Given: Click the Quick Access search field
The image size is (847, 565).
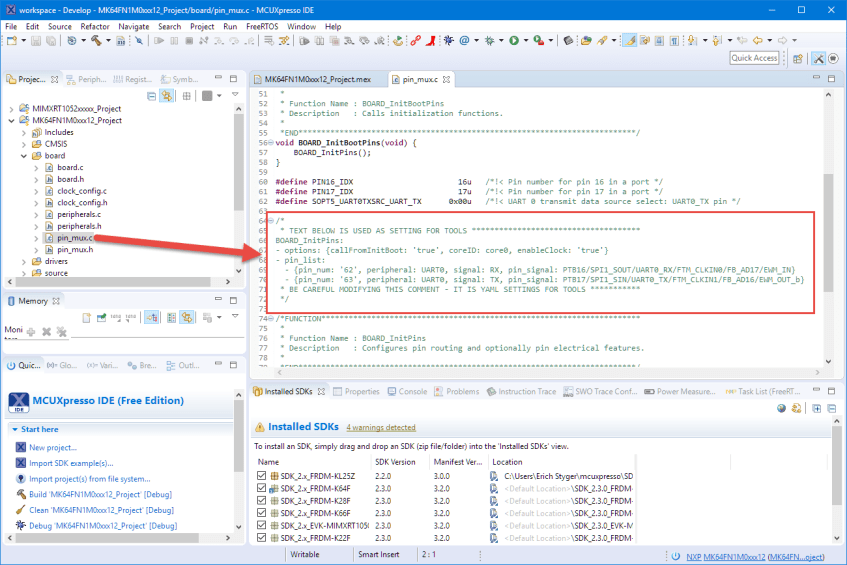Looking at the screenshot, I should pos(754,58).
